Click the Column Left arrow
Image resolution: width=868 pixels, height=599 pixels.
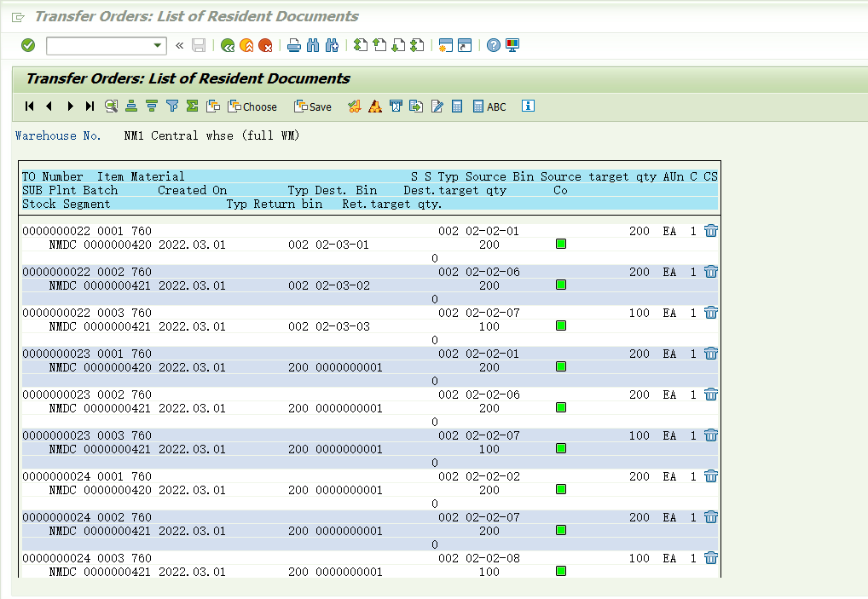(x=49, y=107)
